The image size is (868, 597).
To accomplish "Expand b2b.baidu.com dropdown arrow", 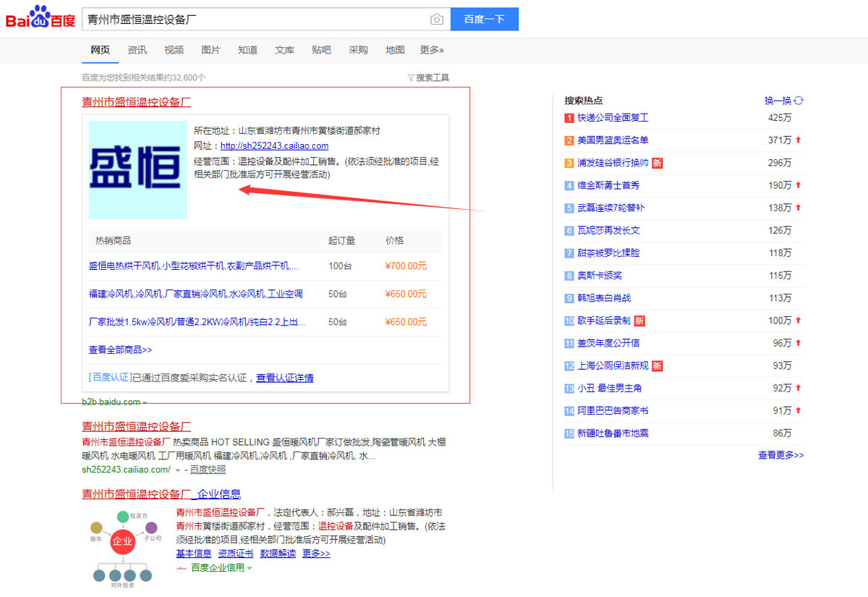I will coord(145,402).
